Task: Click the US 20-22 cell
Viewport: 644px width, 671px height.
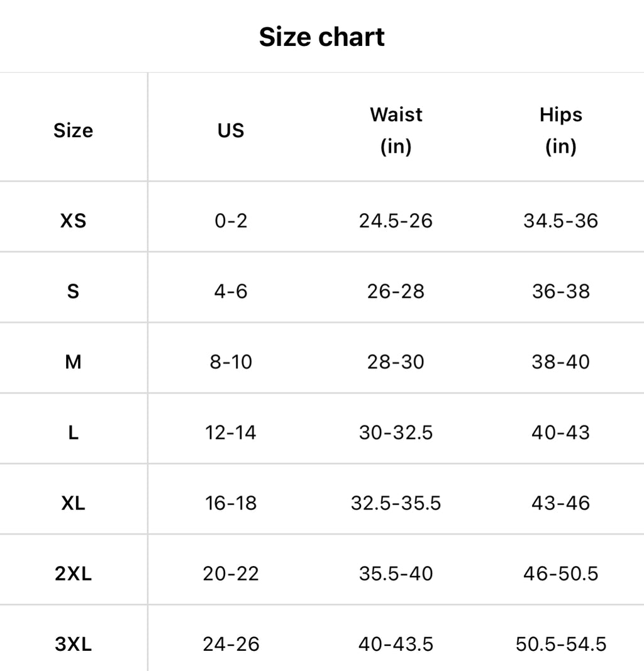Action: point(231,573)
